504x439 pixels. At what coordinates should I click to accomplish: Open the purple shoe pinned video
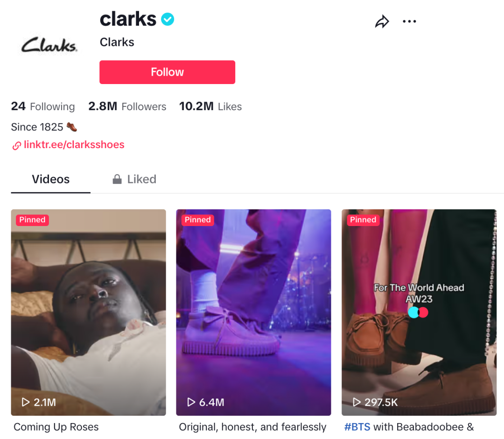[x=253, y=312]
